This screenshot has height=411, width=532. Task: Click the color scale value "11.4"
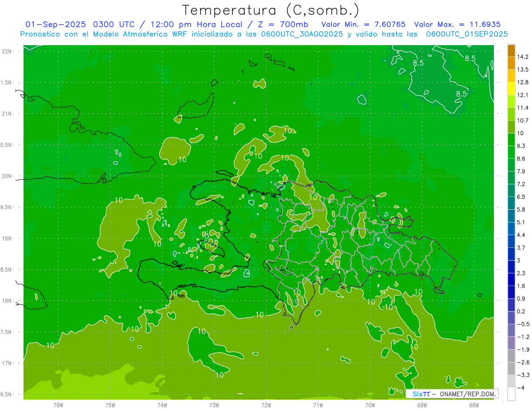(523, 108)
